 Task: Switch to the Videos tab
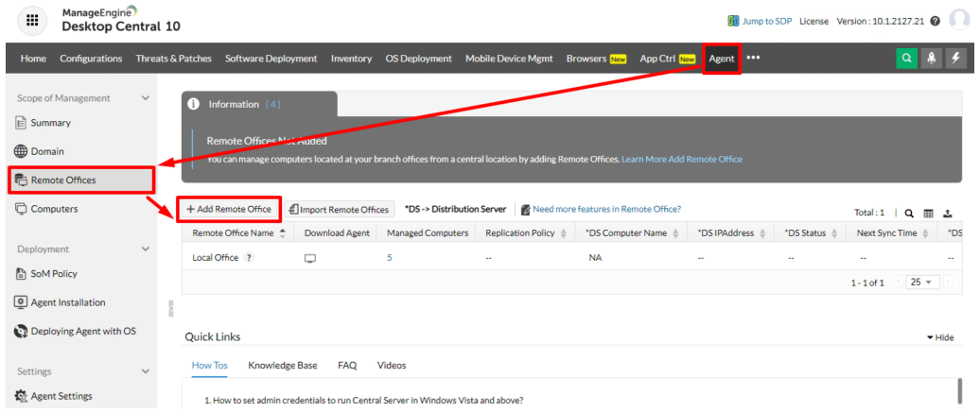(392, 365)
